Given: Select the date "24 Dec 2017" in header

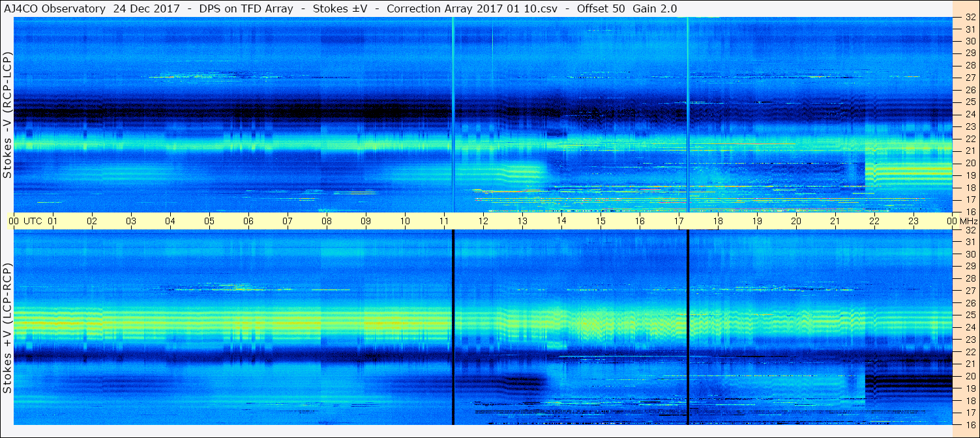Looking at the screenshot, I should point(147,8).
